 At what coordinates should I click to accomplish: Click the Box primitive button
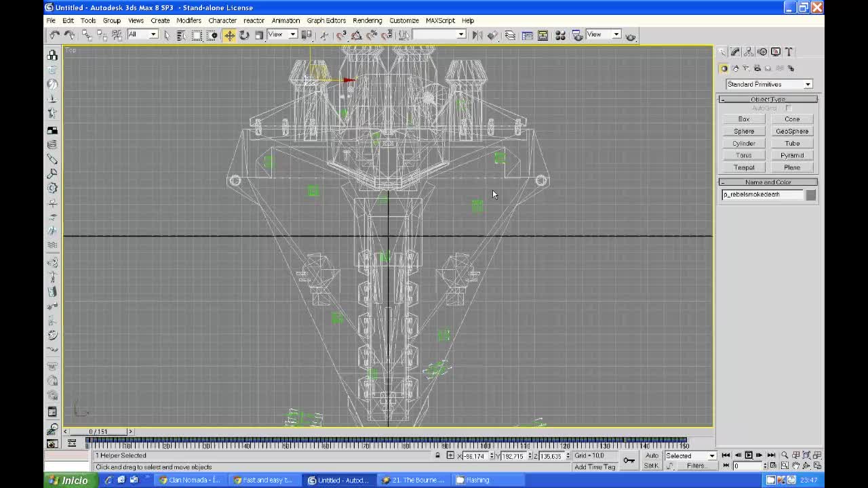[x=744, y=119]
